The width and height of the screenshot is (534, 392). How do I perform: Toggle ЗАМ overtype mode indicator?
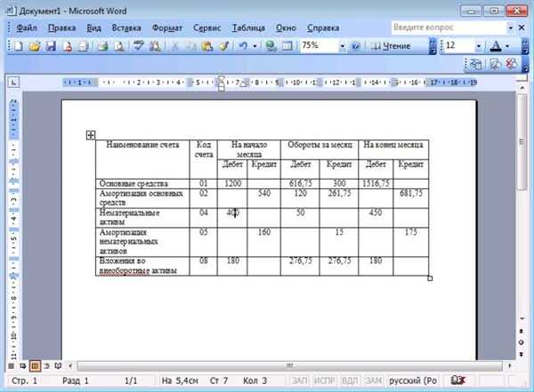[373, 380]
